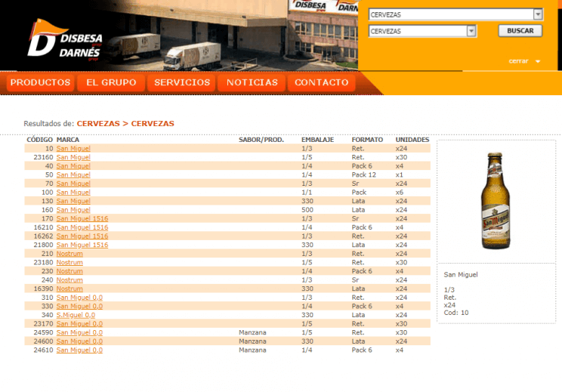Open San Miguel 0,0 code 310
The image size is (562, 392).
[x=79, y=298]
